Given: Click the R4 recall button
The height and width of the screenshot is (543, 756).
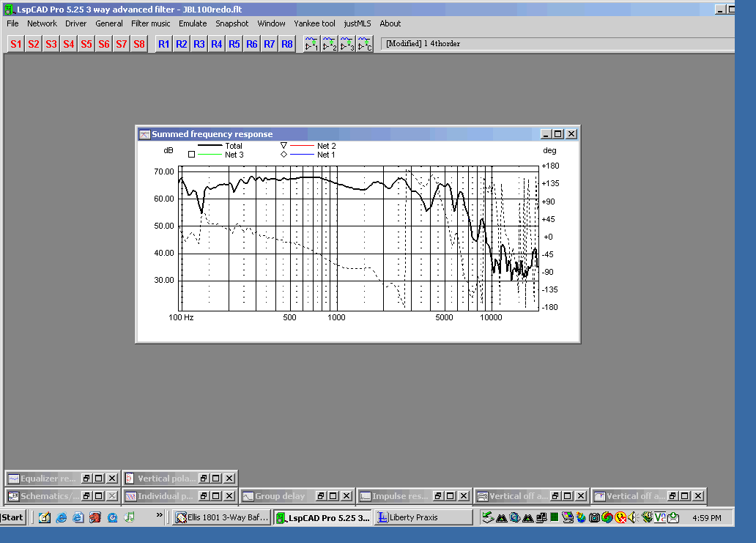Looking at the screenshot, I should 217,44.
